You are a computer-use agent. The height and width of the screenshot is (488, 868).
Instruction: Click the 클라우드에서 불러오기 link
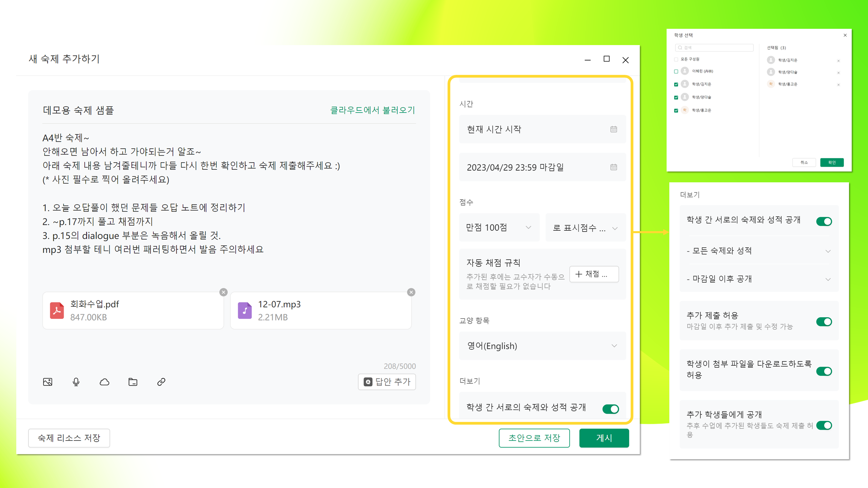point(373,110)
